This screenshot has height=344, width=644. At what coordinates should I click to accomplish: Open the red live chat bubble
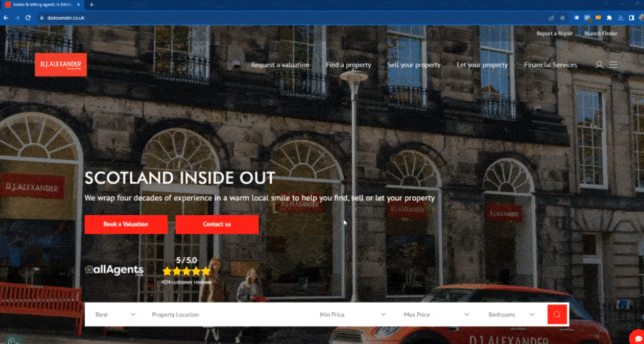tap(638, 337)
